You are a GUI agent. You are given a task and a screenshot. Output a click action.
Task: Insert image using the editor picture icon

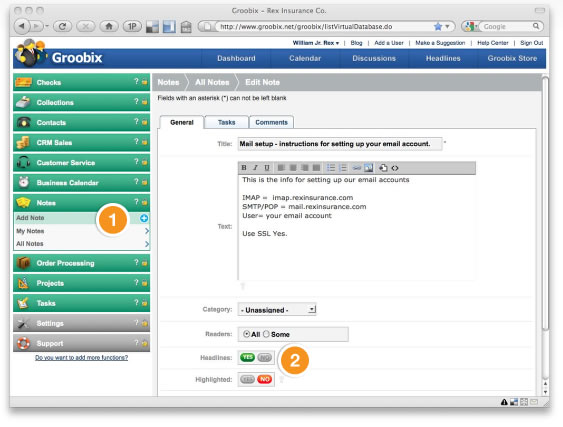369,168
